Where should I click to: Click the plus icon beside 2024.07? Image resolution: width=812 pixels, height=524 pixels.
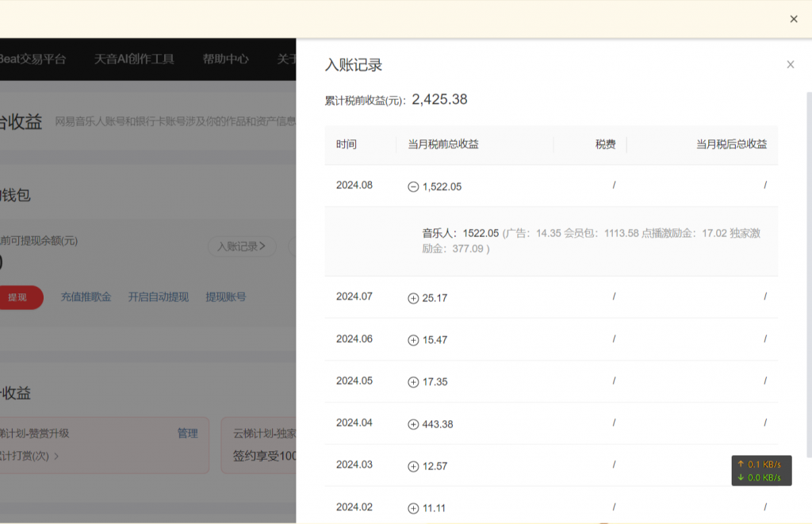[x=413, y=297]
